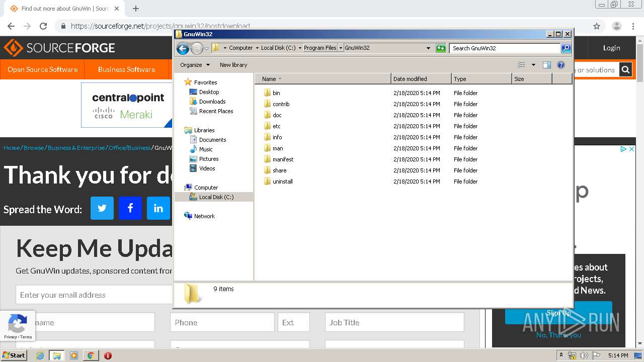The height and width of the screenshot is (362, 644).
Task: Show the preview pane in Explorer
Action: point(547,65)
